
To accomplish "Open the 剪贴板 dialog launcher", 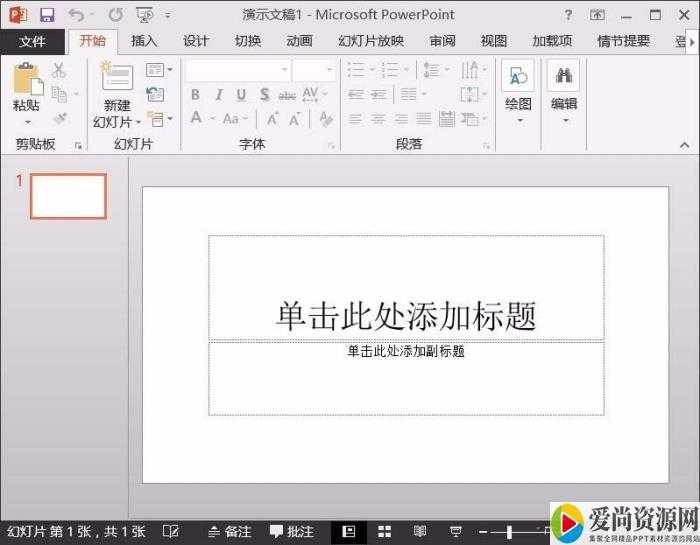I will [78, 146].
